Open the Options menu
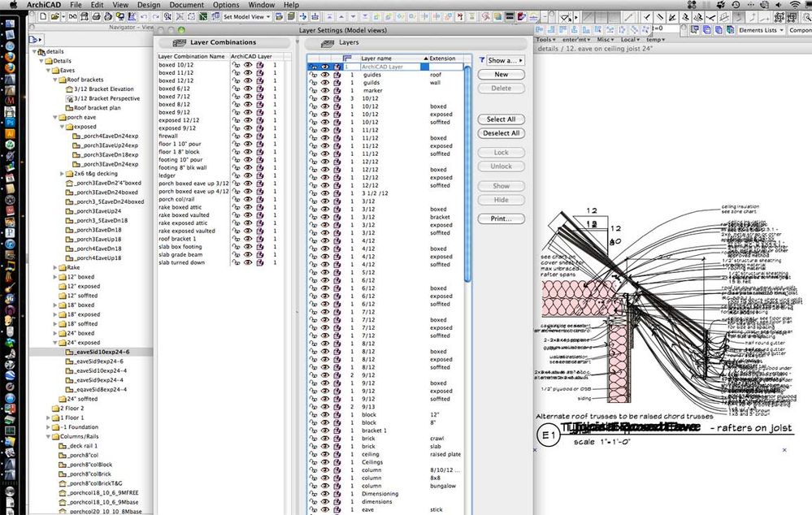Image resolution: width=812 pixels, height=515 pixels. pyautogui.click(x=226, y=5)
